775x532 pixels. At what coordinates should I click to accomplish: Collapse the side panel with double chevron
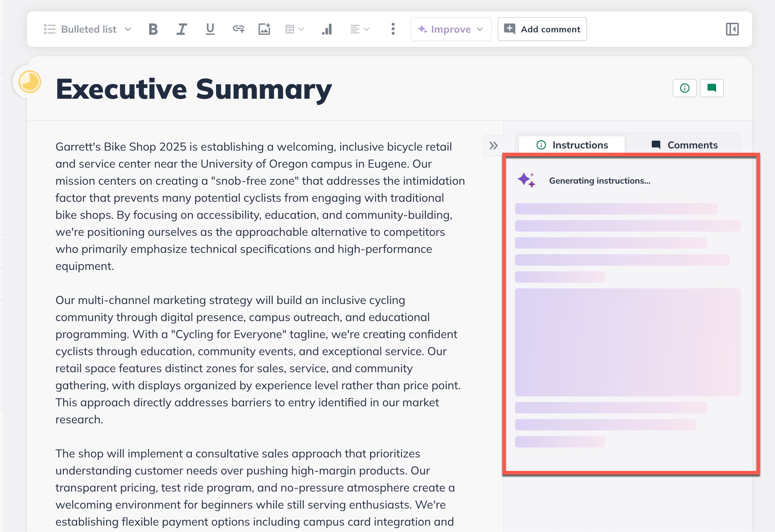coord(493,146)
